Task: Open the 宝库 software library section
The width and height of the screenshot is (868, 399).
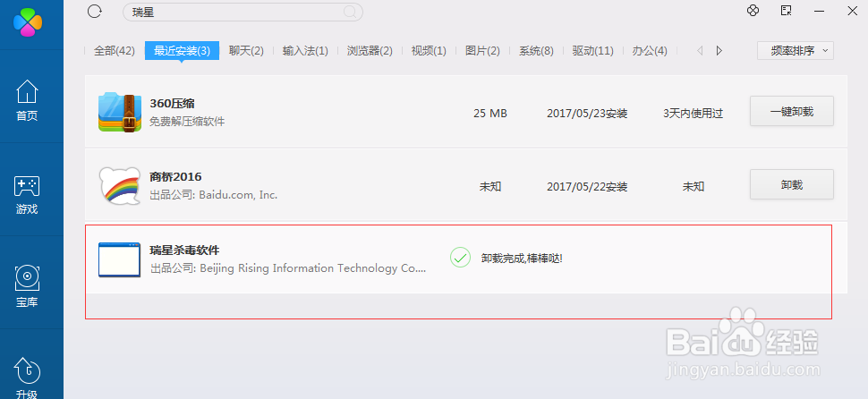Action: click(x=27, y=286)
